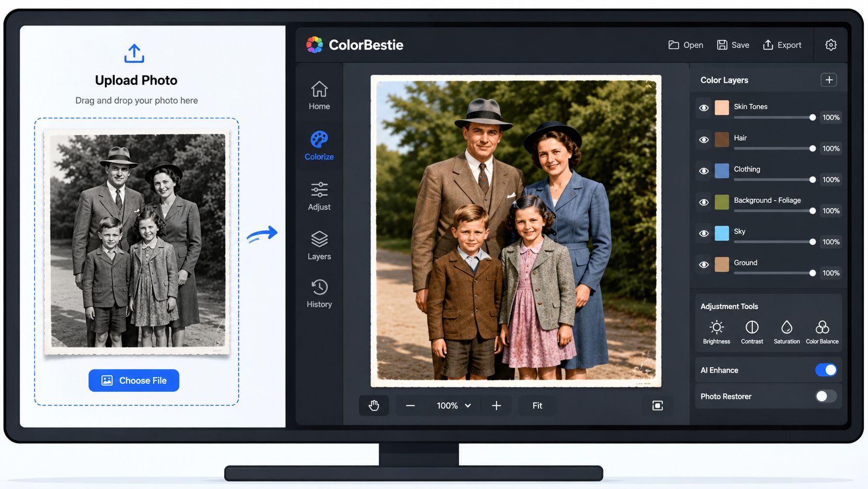
Task: Show the History panel
Action: (x=319, y=294)
